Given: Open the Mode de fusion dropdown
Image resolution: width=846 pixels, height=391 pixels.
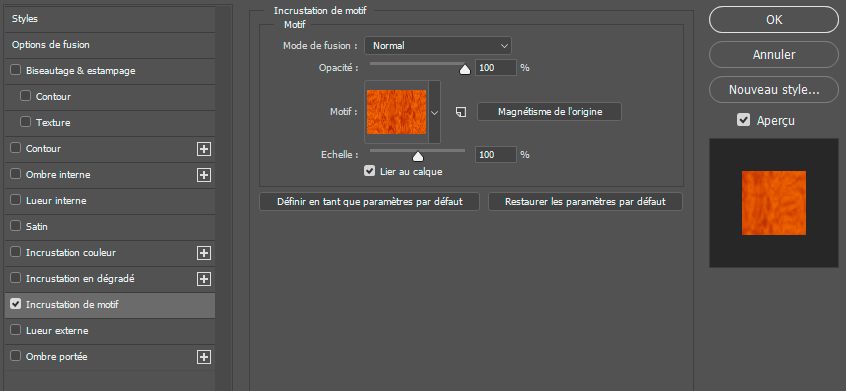Looking at the screenshot, I should (438, 46).
